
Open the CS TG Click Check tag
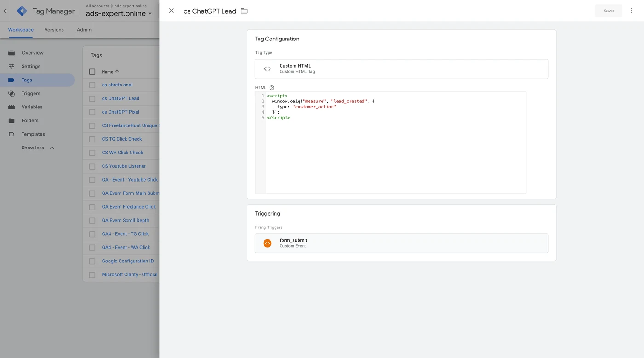122,139
